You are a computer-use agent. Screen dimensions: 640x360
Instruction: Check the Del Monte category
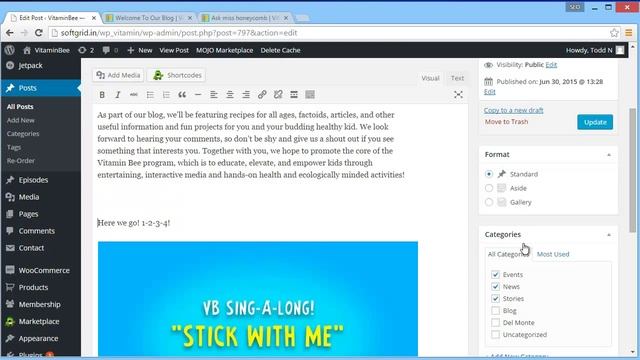pyautogui.click(x=495, y=322)
